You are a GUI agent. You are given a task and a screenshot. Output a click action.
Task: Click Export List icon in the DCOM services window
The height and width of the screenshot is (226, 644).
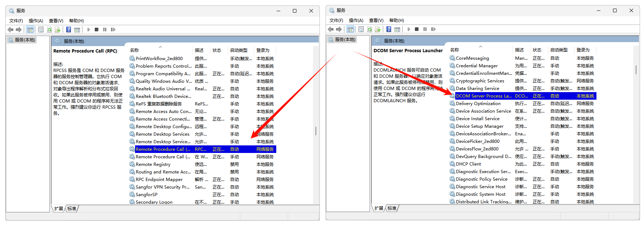tap(377, 29)
